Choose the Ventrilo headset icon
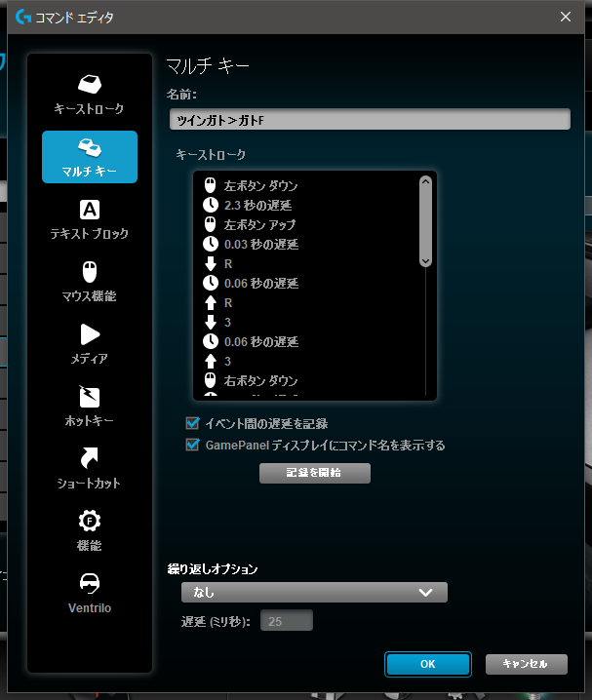 (x=89, y=583)
